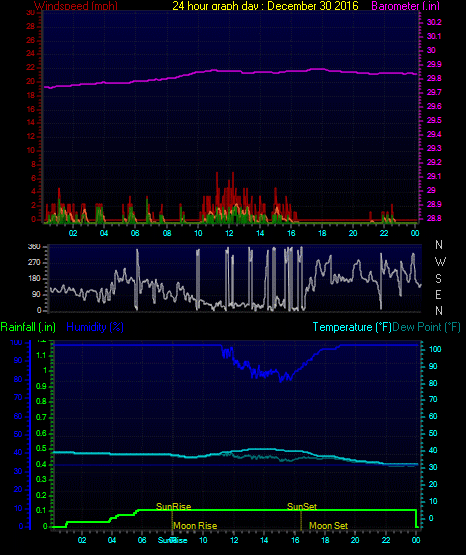Click the 100 temperature scale value
Image resolution: width=466 pixels, height=555 pixels.
click(x=435, y=349)
